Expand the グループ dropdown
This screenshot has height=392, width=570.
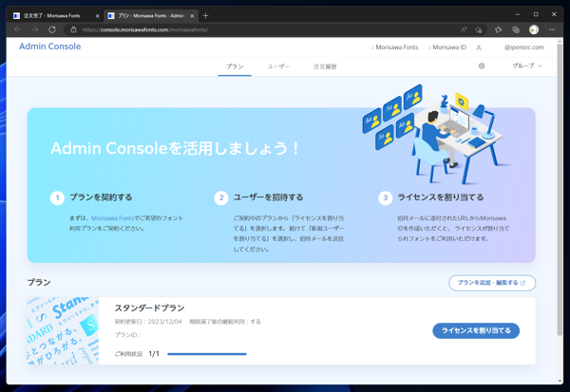click(x=527, y=65)
